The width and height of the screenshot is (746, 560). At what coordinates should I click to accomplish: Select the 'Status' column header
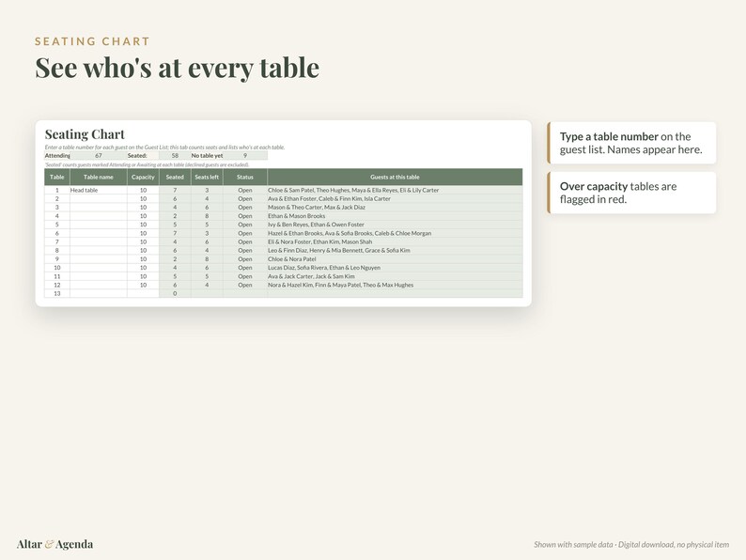tap(245, 177)
